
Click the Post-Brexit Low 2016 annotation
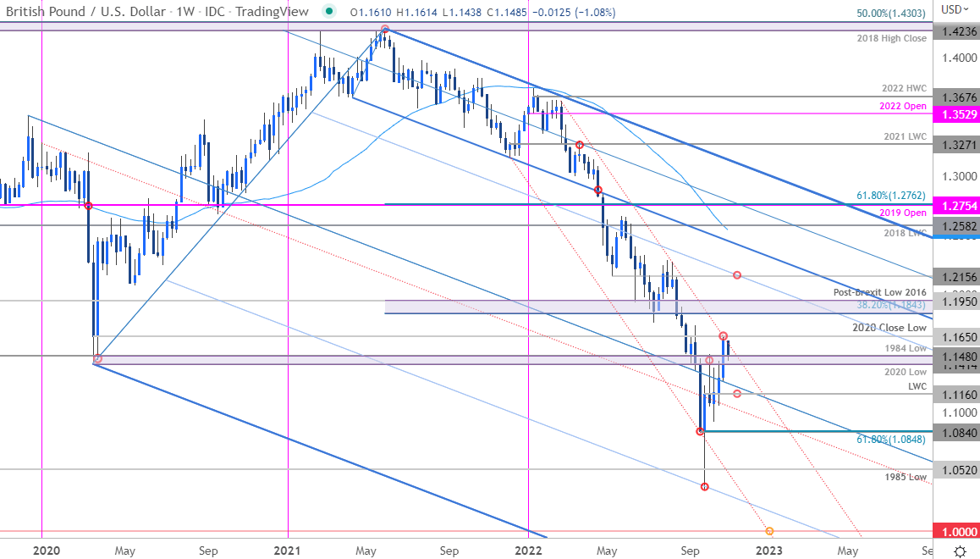coord(880,292)
